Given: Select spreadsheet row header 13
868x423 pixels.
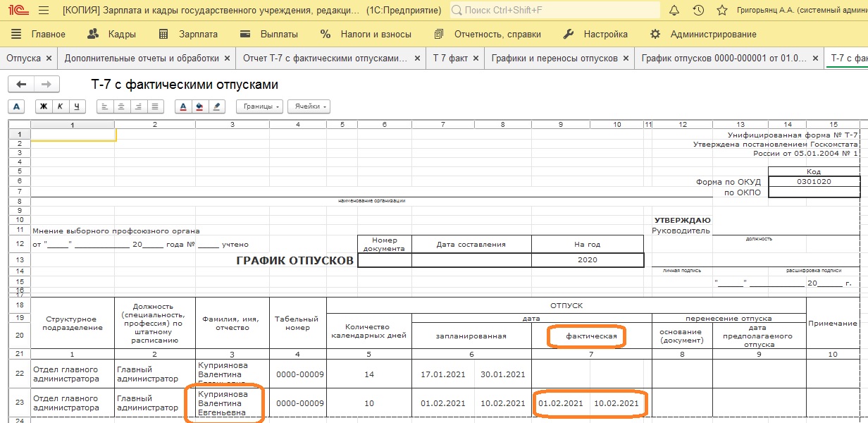Looking at the screenshot, I should 19,260.
